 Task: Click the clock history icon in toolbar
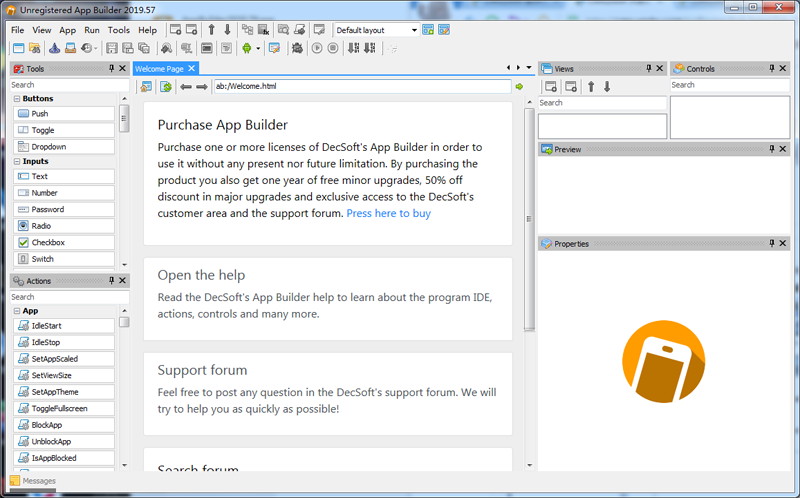tap(87, 48)
